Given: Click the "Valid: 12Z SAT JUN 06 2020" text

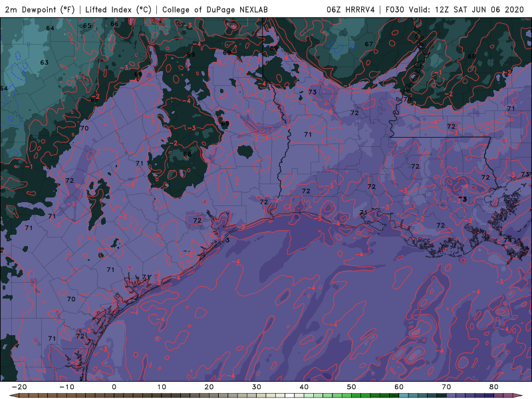Looking at the screenshot, I should pos(467,10).
